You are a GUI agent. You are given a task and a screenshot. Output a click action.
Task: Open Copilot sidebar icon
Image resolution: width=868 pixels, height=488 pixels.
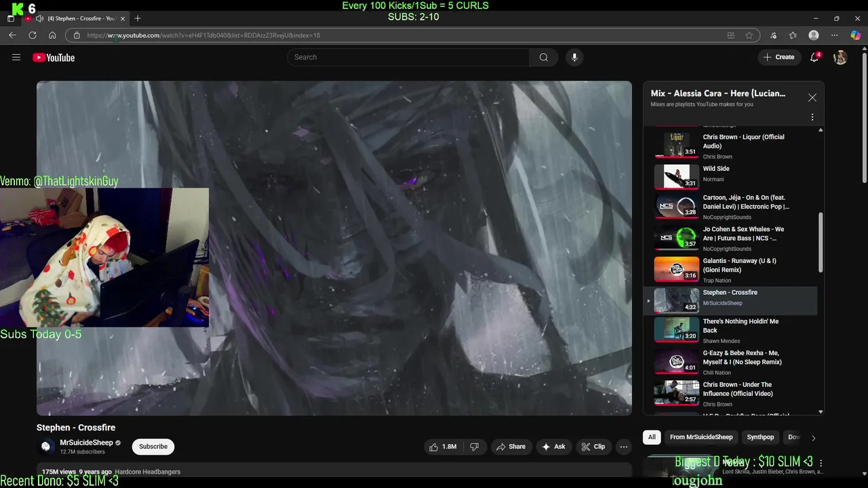856,35
